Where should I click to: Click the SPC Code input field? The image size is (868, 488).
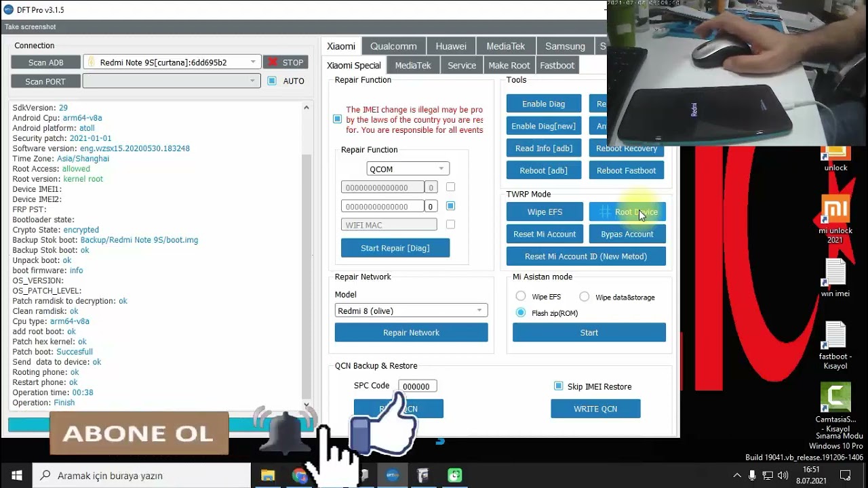pyautogui.click(x=417, y=386)
